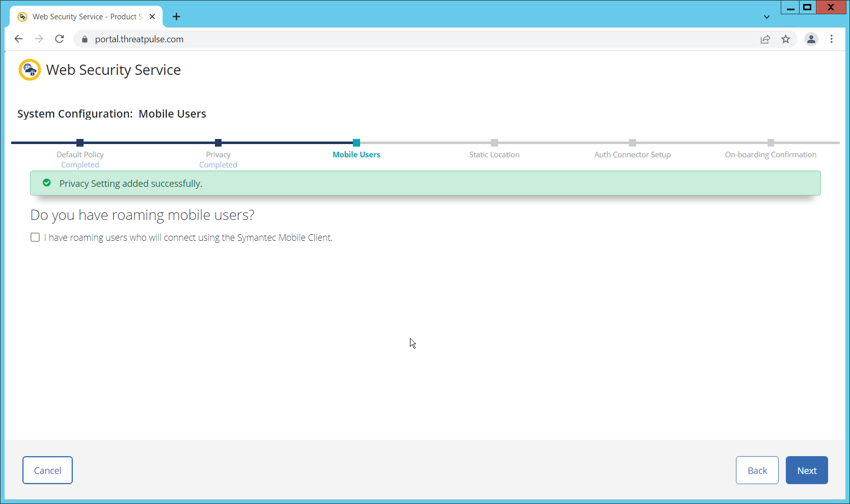Open a new tab with plus icon
The width and height of the screenshot is (850, 504).
[x=177, y=17]
